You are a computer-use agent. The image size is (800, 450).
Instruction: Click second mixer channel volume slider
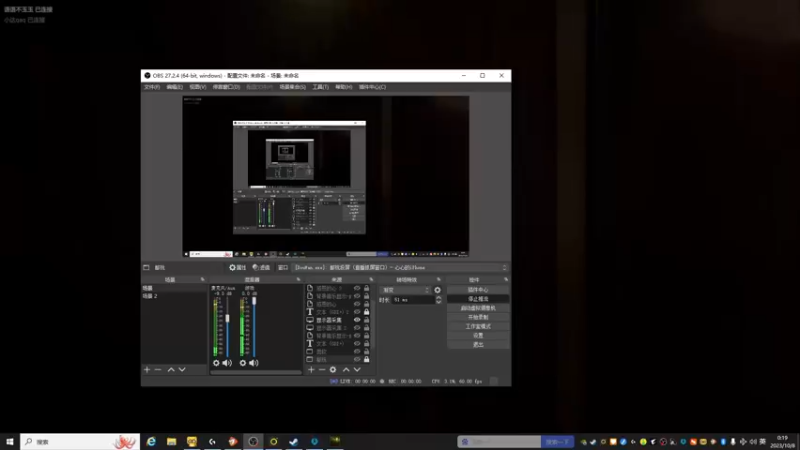pyautogui.click(x=254, y=301)
